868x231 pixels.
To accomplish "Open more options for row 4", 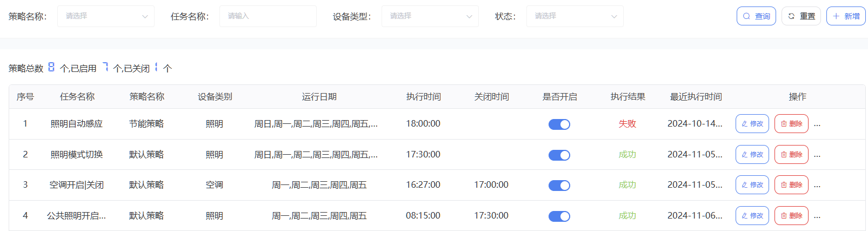I will tap(817, 216).
